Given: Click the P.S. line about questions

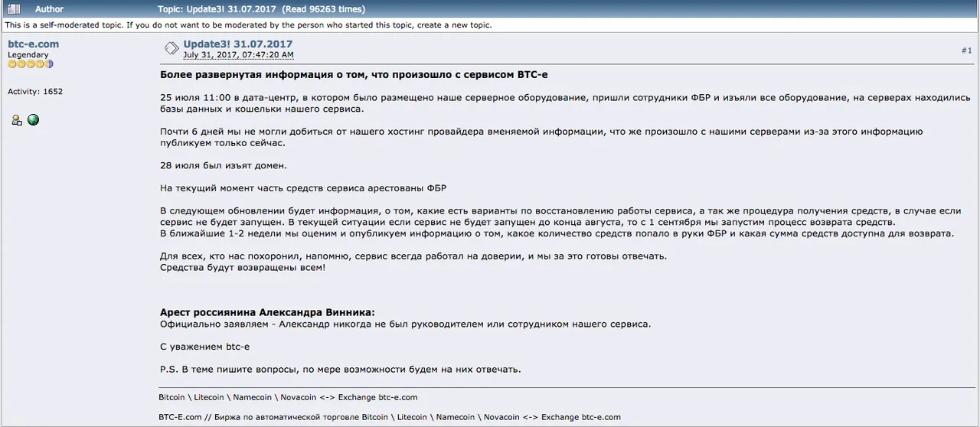Looking at the screenshot, I should click(x=341, y=369).
